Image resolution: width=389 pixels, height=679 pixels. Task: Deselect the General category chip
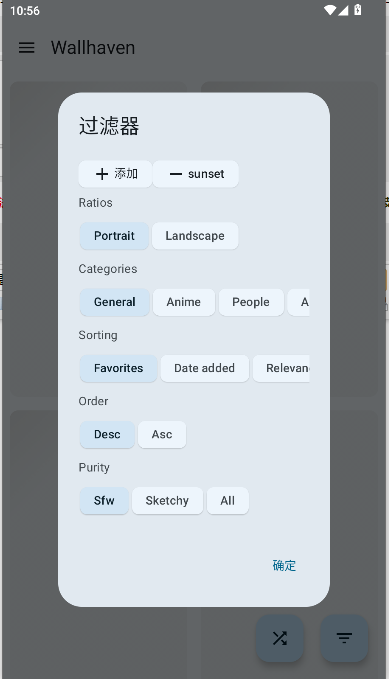pyautogui.click(x=115, y=302)
